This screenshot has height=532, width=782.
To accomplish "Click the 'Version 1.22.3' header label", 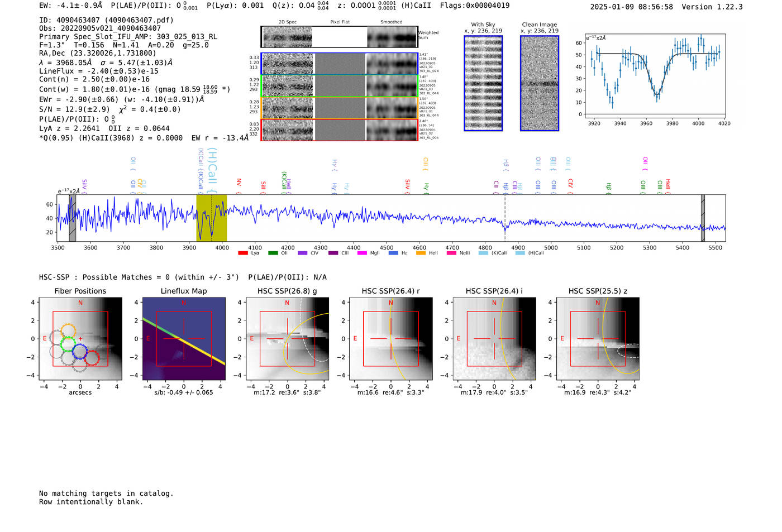I will pos(713,7).
